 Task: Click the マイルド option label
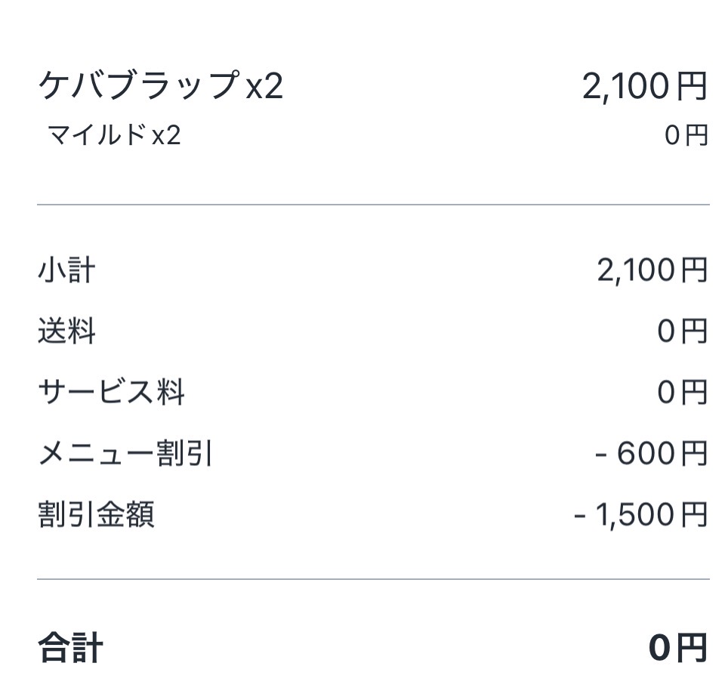coord(97,136)
